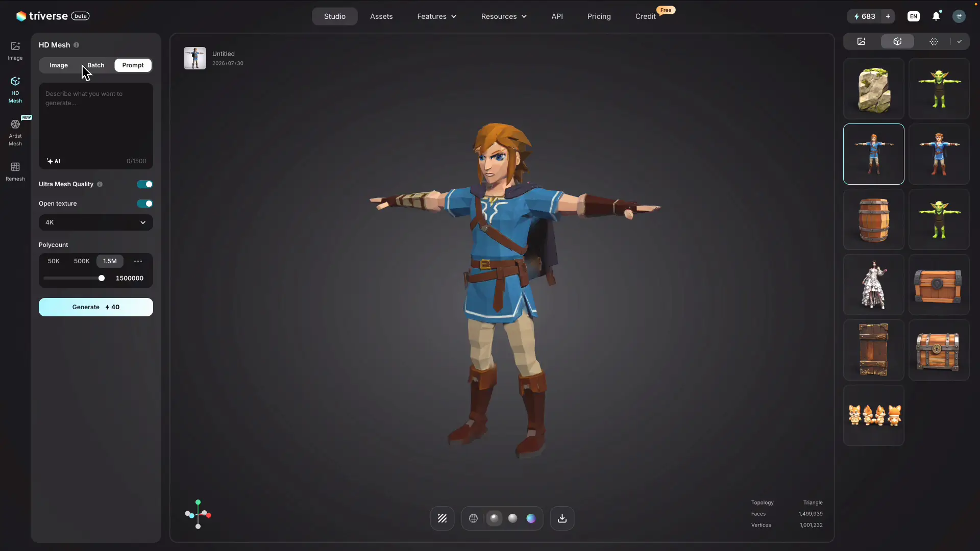
Task: Select colorful gradient sphere mode
Action: pyautogui.click(x=531, y=518)
